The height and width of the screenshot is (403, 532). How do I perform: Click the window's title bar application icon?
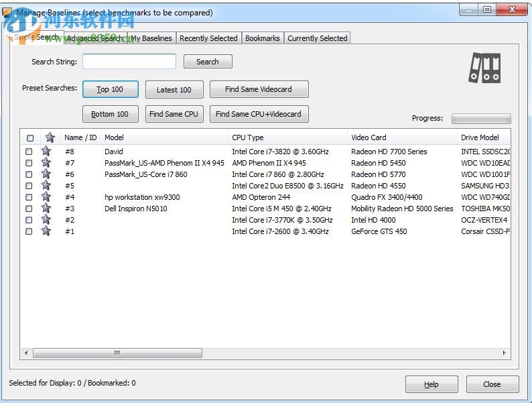coord(7,12)
